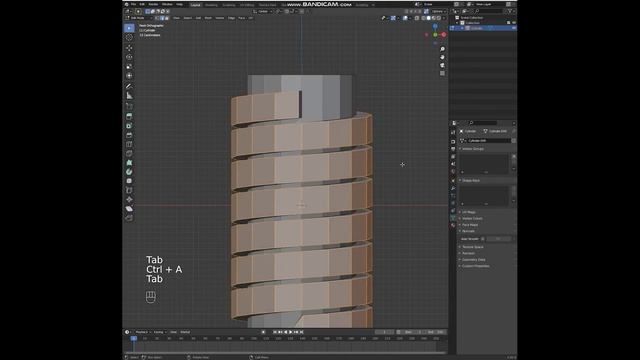
Task: Toggle camera view from viewport gizmo
Action: 442,65
